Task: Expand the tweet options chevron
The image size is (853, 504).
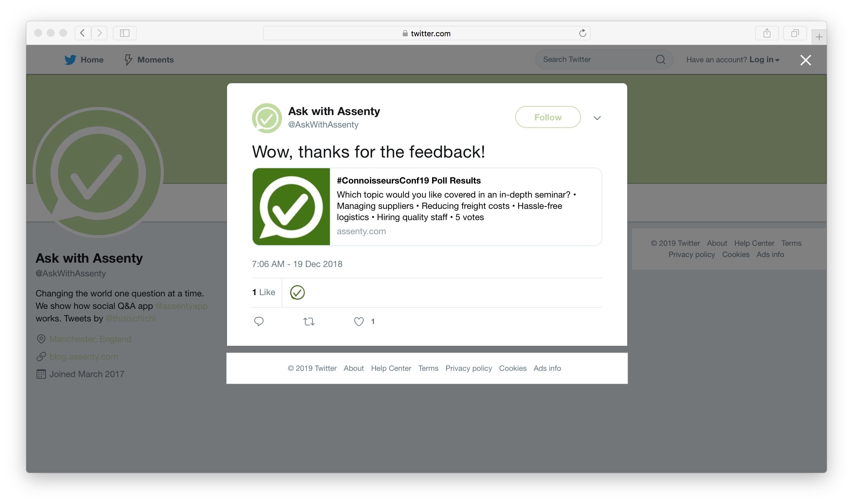Action: (597, 118)
